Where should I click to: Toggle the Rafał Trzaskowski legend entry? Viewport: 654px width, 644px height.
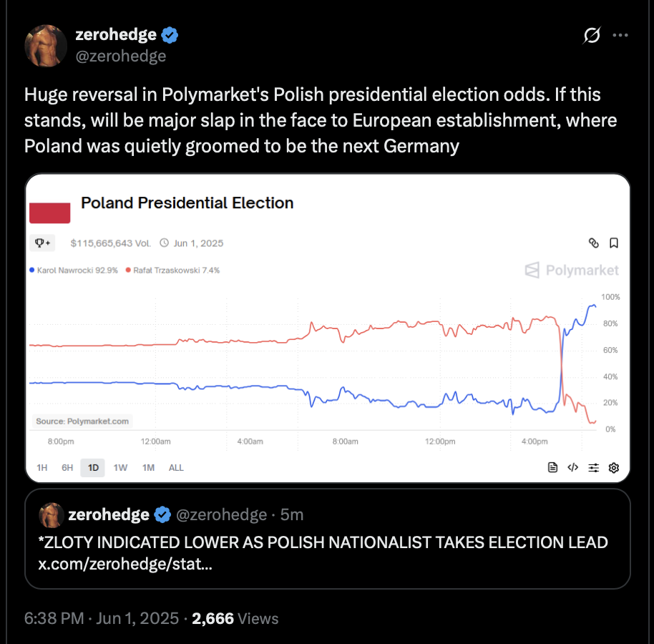pos(172,270)
